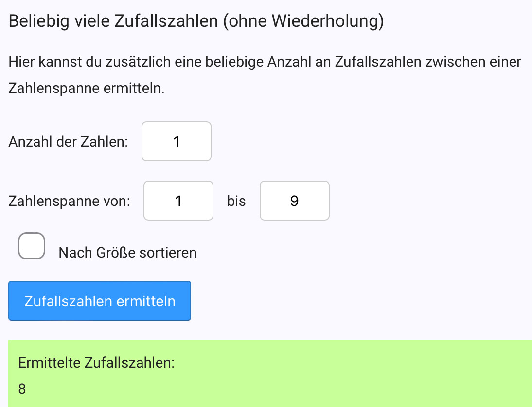Click the 'Zahlenspanne von:' label
This screenshot has width=532, height=407.
tap(70, 202)
